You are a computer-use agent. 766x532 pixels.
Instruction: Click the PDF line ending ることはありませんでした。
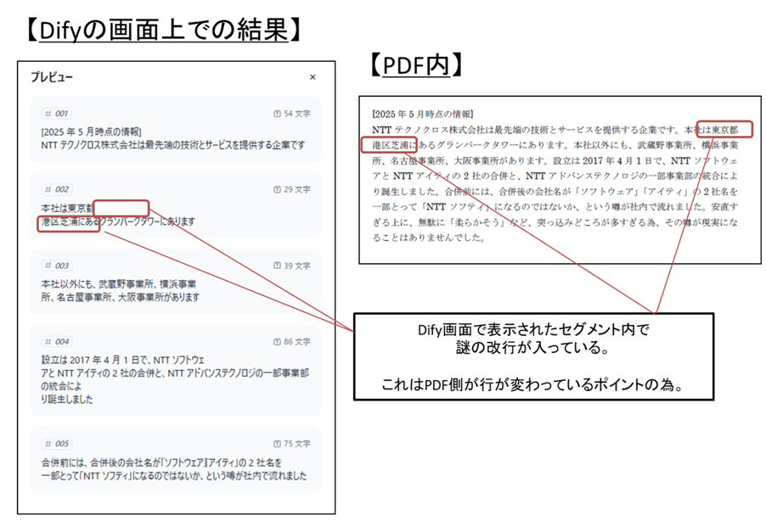click(x=428, y=238)
